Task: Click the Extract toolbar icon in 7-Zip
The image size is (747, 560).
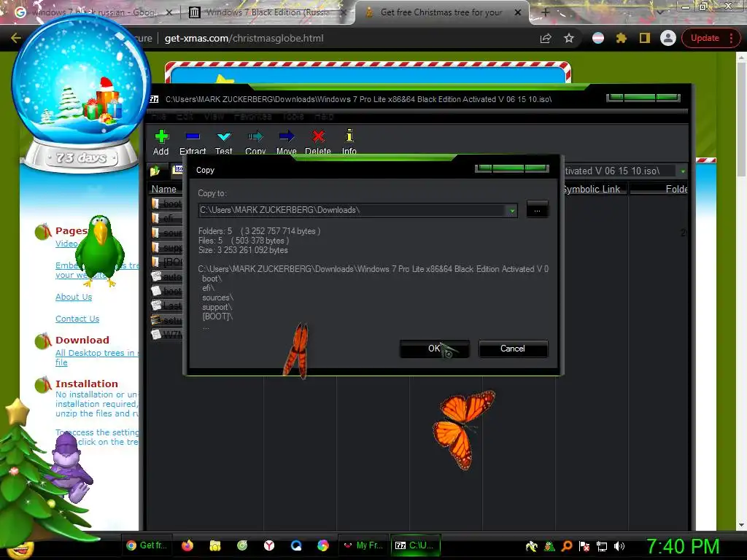Action: pyautogui.click(x=193, y=137)
